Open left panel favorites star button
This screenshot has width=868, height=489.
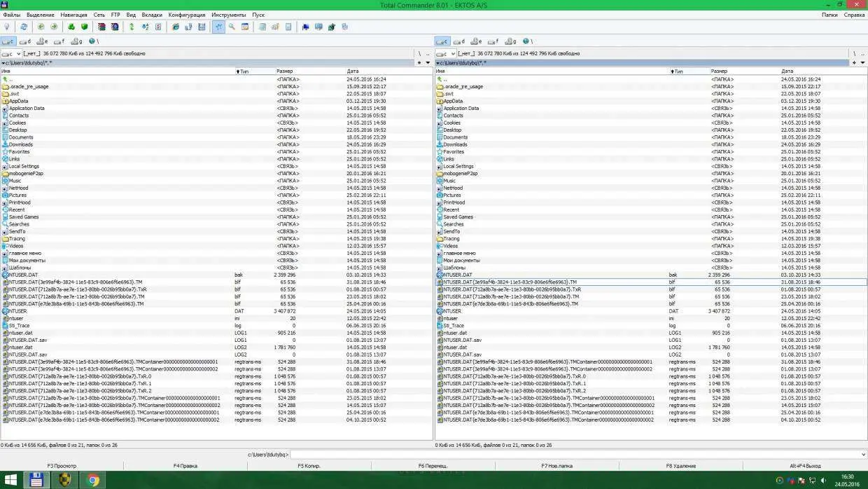tap(419, 63)
